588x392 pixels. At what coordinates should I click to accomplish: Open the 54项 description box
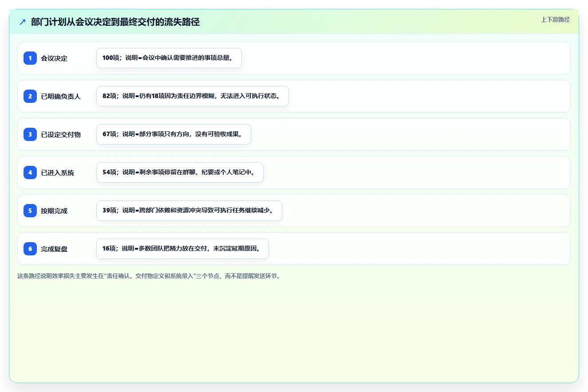click(180, 172)
